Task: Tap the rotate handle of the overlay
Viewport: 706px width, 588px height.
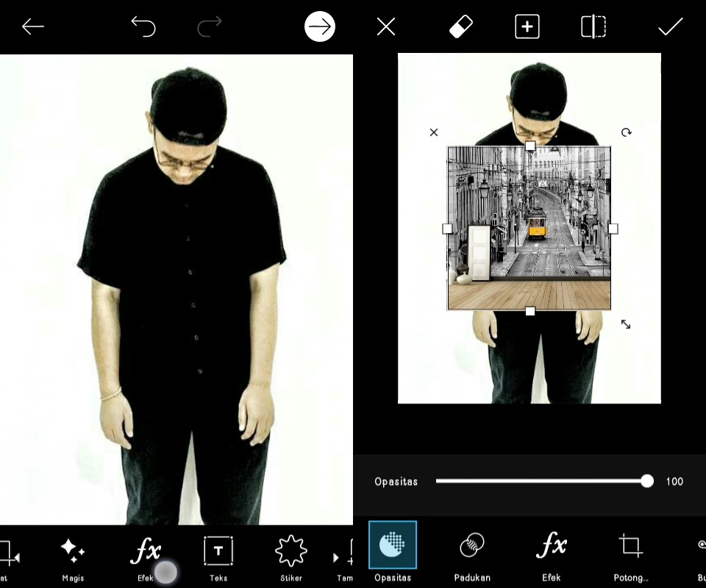Action: 627,132
